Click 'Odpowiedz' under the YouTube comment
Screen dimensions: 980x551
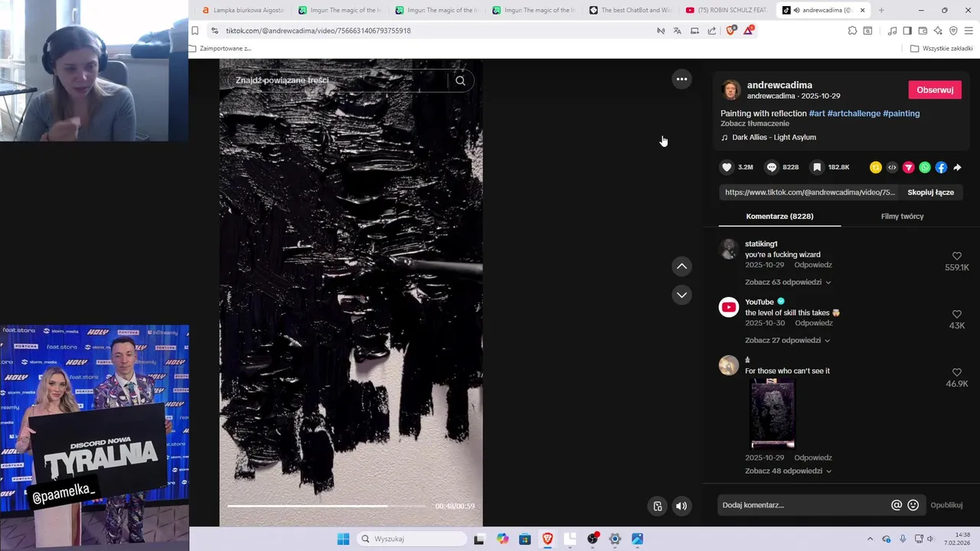tap(813, 323)
